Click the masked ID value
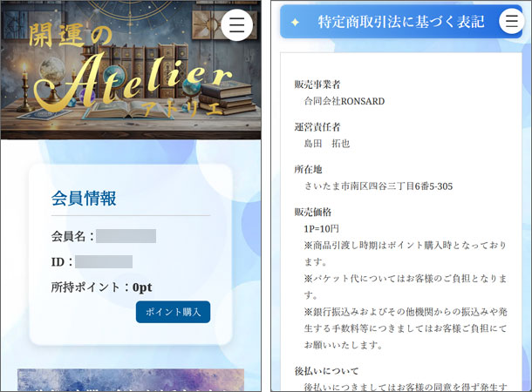The image size is (532, 392). (x=103, y=261)
